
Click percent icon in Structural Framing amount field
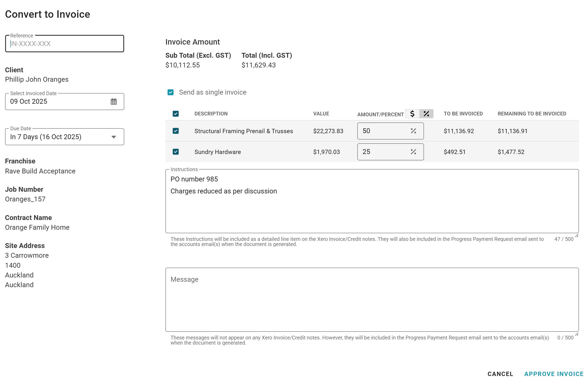[413, 131]
